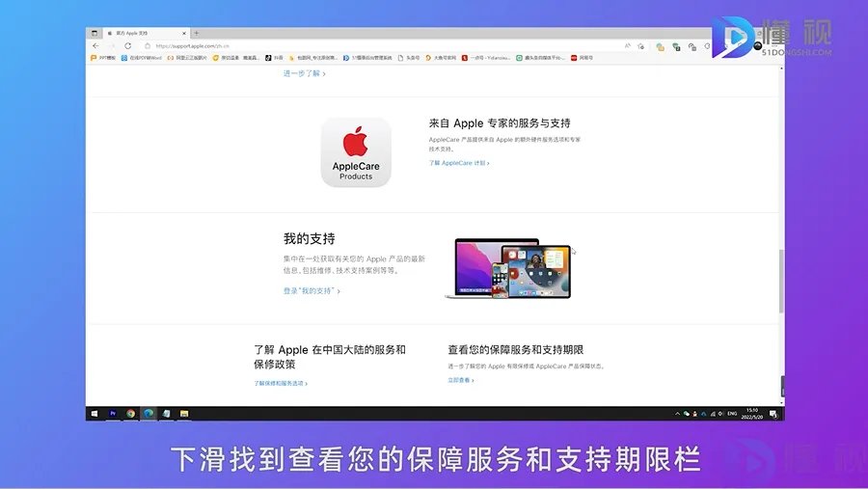868x489 pixels.
Task: Click the browser back arrow
Action: coord(95,46)
